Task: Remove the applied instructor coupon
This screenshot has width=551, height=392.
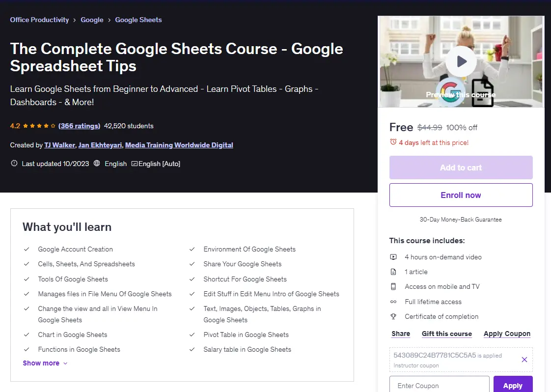Action: click(524, 359)
